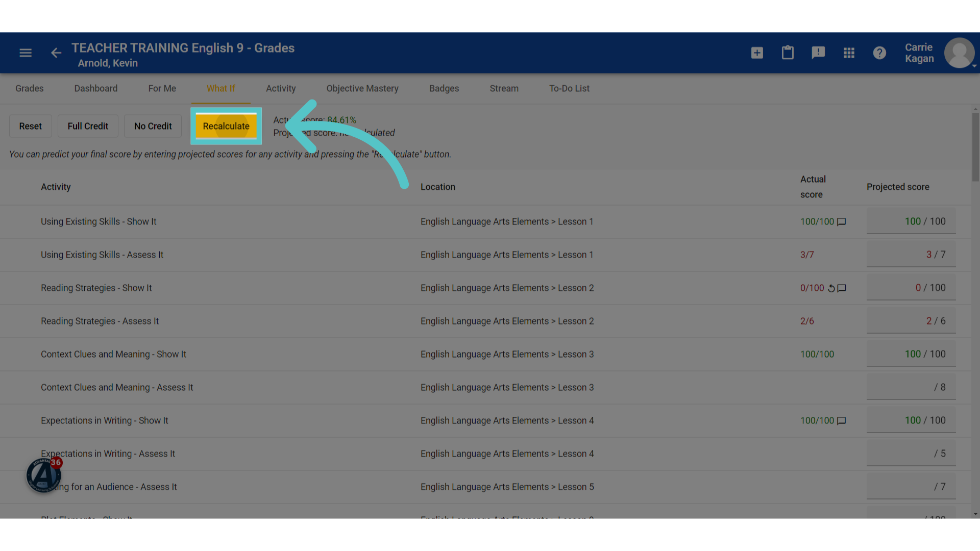Click the add plus icon in header
This screenshot has width=980, height=551.
coord(757,53)
